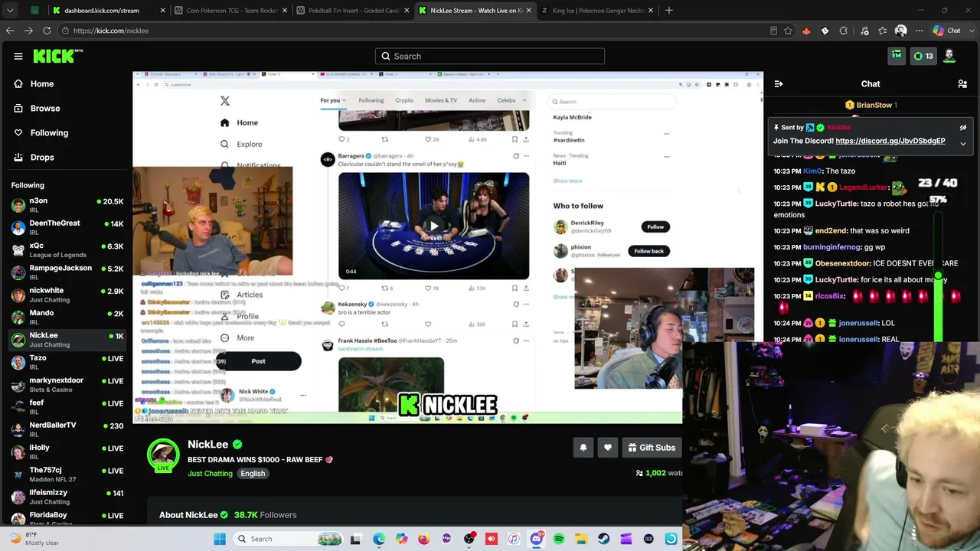Open the browser extensions puzzle icon
Image resolution: width=980 pixels, height=551 pixels.
[x=843, y=31]
